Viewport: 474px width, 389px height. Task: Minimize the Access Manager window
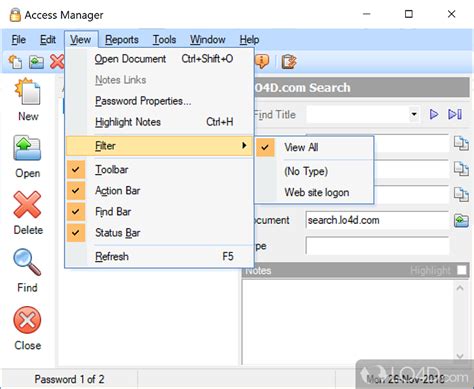point(367,14)
